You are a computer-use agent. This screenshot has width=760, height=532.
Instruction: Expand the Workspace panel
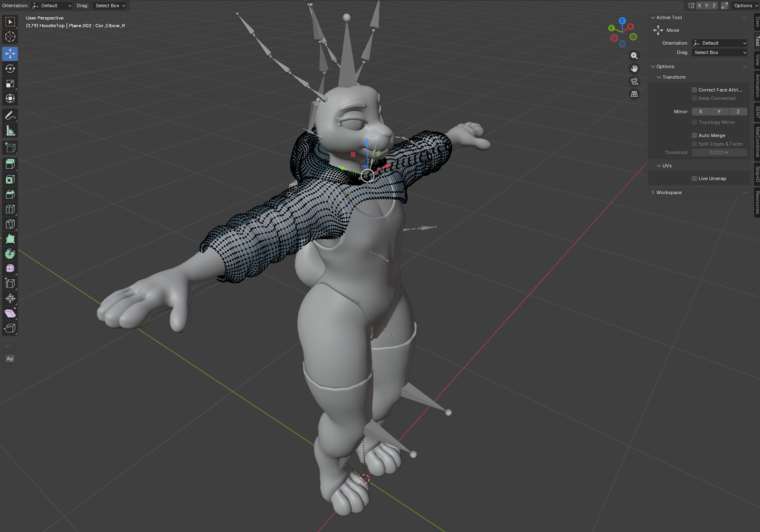coord(669,193)
